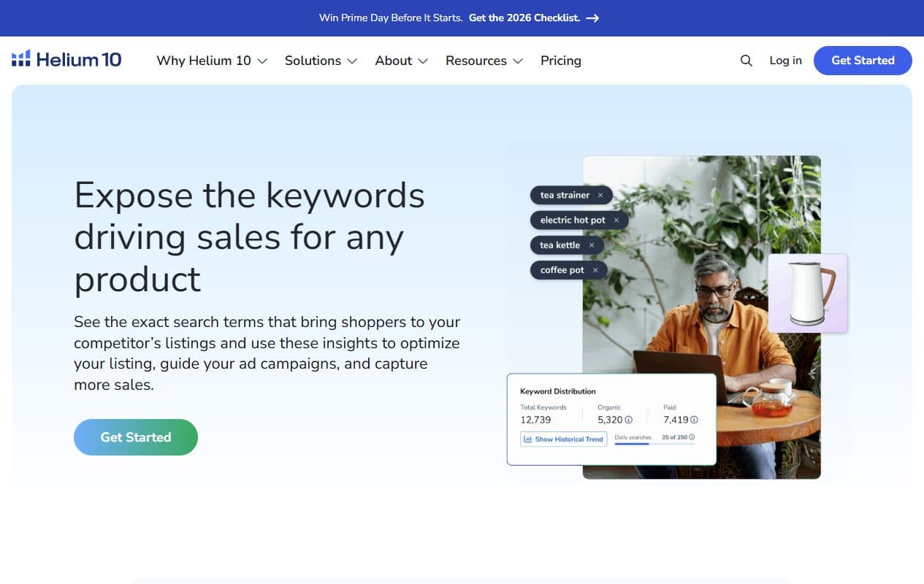This screenshot has width=924, height=584.
Task: Click the white kettle product thumbnail
Action: pos(808,293)
